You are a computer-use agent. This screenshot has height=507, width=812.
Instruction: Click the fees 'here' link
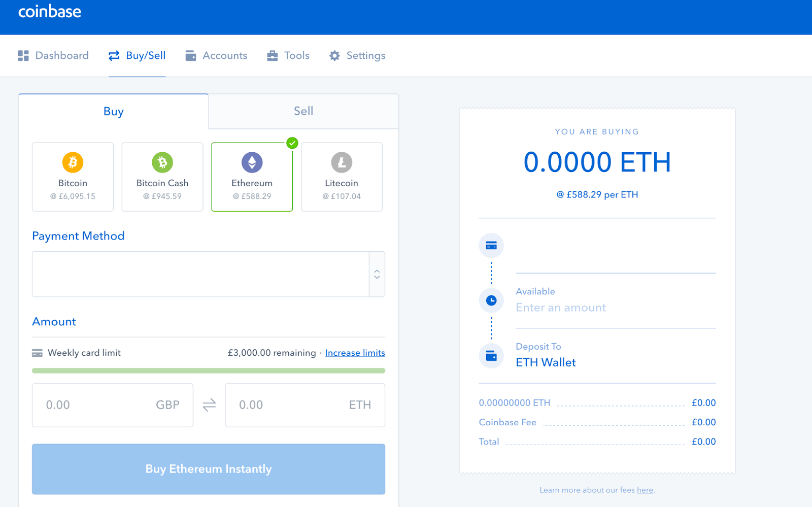(645, 490)
